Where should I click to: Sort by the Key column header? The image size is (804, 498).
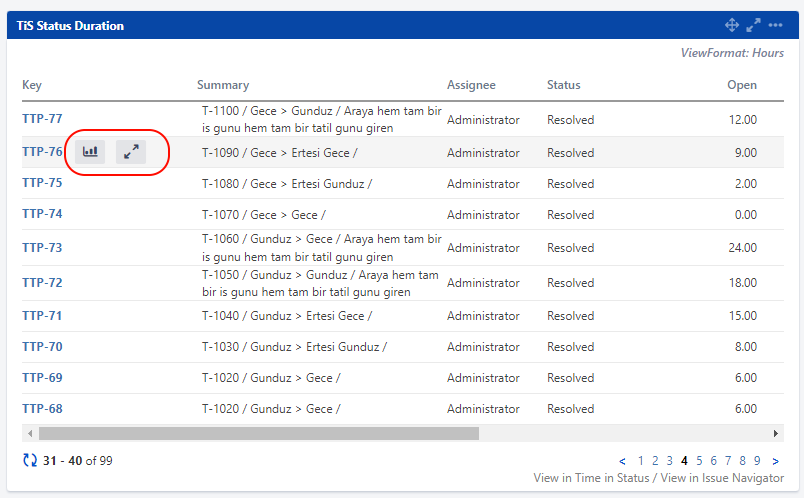point(32,85)
